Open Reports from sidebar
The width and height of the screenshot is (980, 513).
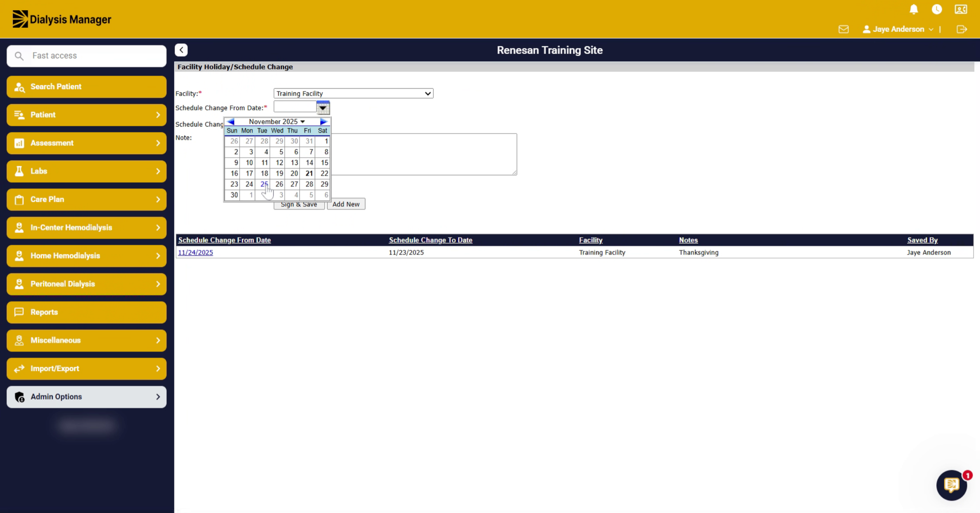(x=87, y=312)
